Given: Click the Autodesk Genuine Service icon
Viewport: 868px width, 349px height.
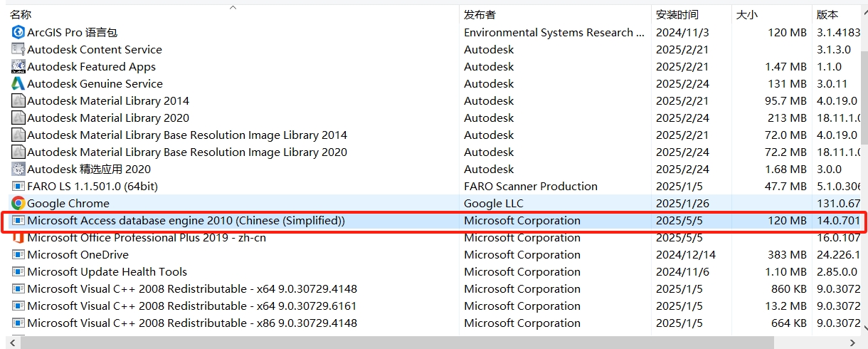Looking at the screenshot, I should (18, 83).
